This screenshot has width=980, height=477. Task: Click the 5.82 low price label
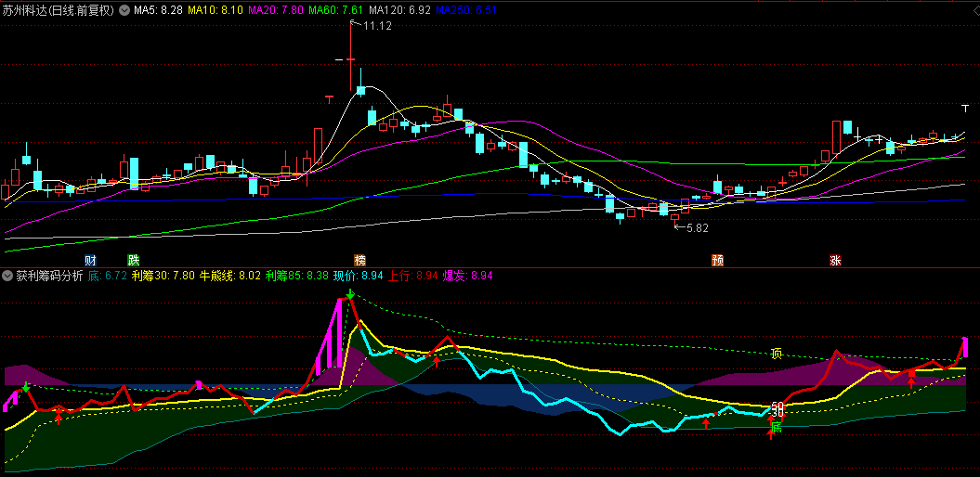pyautogui.click(x=697, y=227)
